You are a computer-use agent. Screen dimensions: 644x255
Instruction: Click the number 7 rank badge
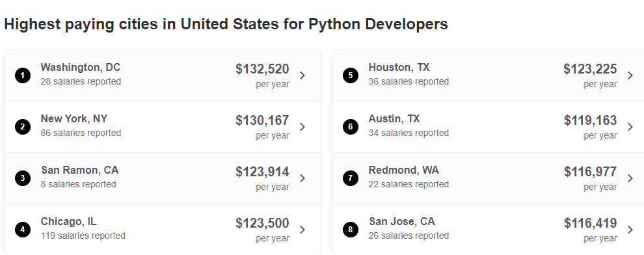[351, 178]
